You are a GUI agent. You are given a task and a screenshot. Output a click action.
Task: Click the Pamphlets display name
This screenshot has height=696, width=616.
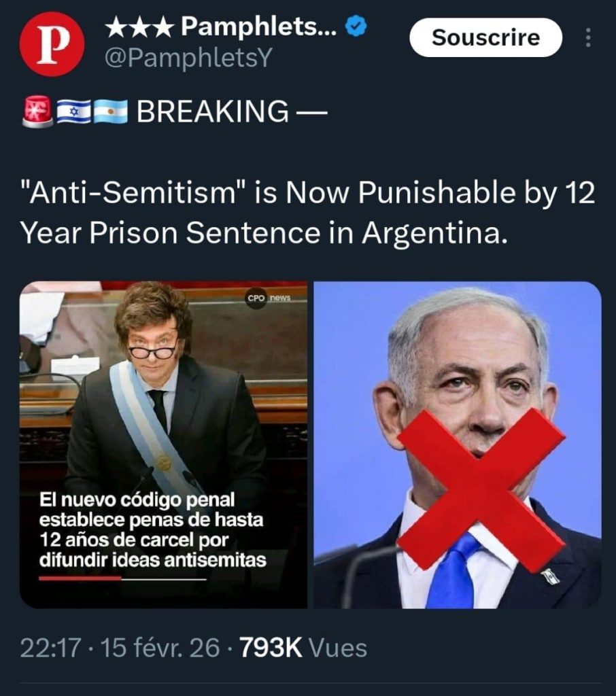pyautogui.click(x=258, y=27)
